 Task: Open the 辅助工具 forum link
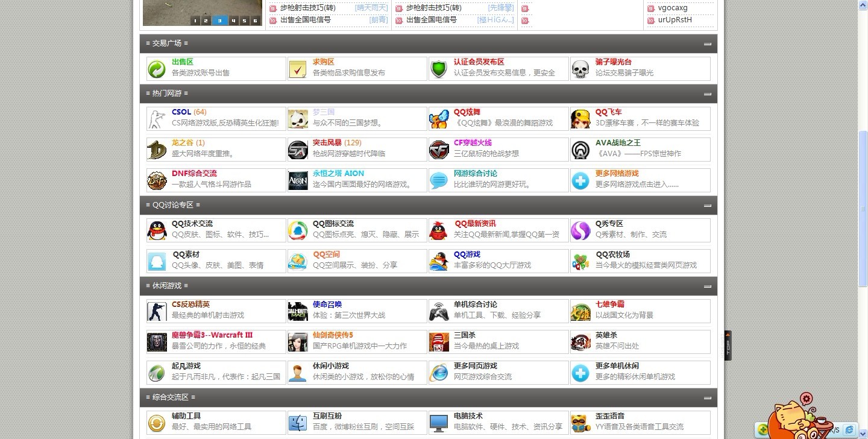pyautogui.click(x=186, y=416)
